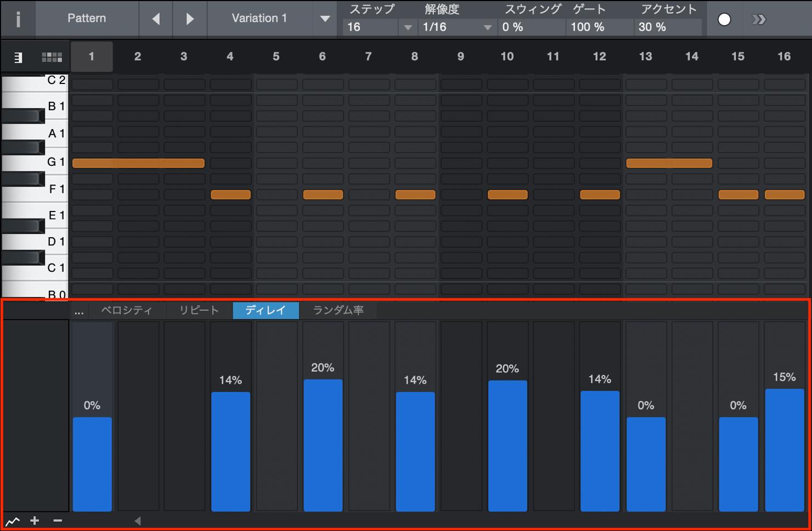Adjust step 13 delay bar at 0%

point(646,464)
